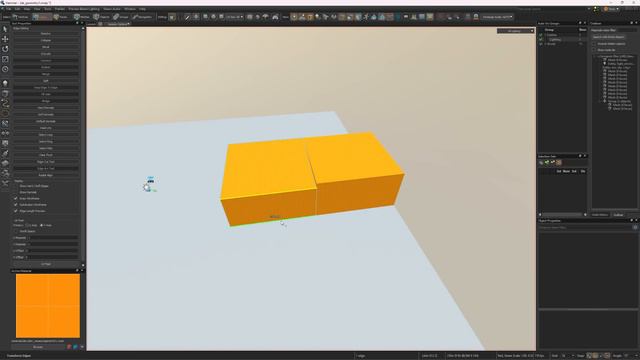Switch selection mode to Meshes
This screenshot has height=360, width=640.
point(82,17)
